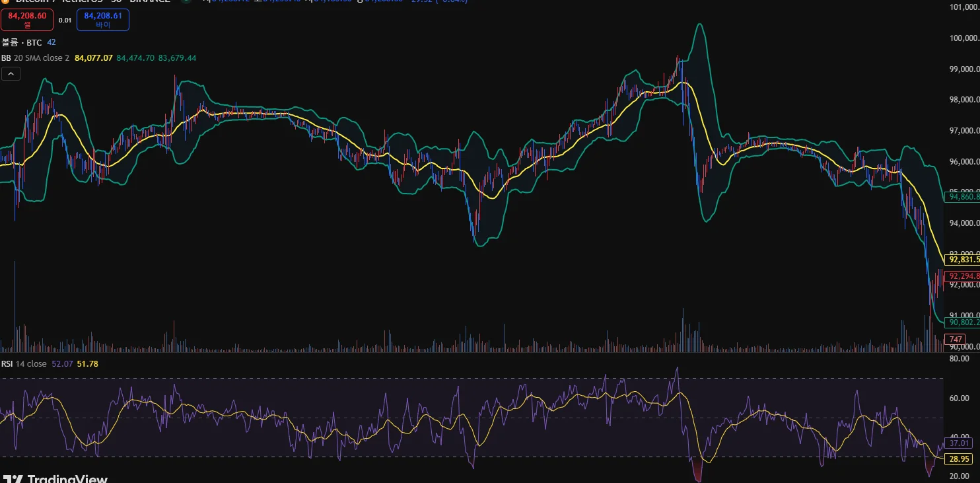Image resolution: width=980 pixels, height=483 pixels.
Task: Click the red 747 volume tag on axis
Action: pos(956,340)
